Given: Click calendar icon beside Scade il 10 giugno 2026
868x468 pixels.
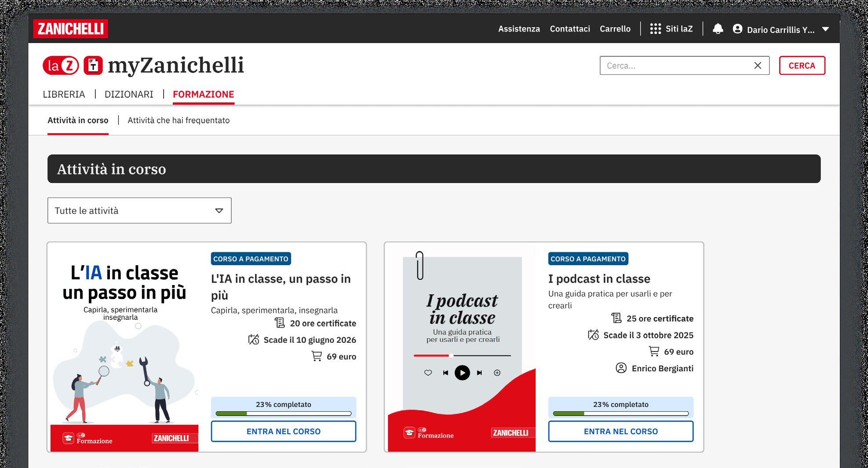Looking at the screenshot, I should (253, 340).
